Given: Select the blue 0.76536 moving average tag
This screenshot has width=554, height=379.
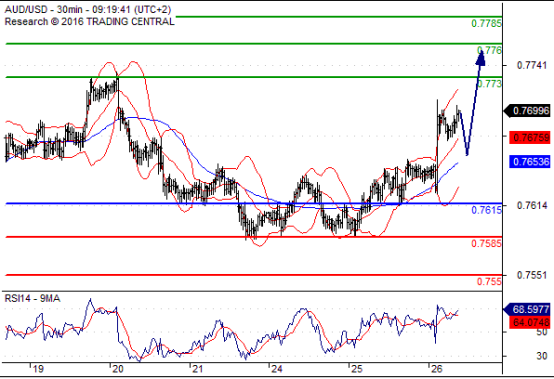Looking at the screenshot, I should [530, 162].
